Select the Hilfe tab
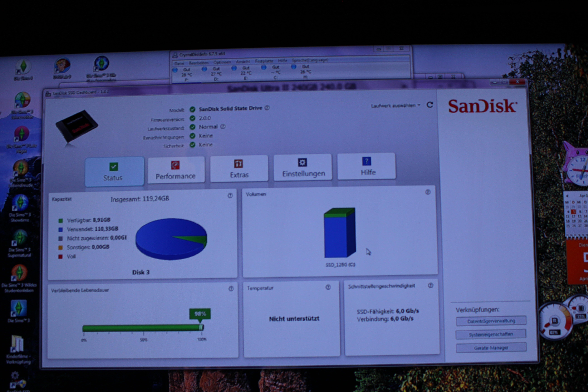The height and width of the screenshot is (392, 588). click(x=367, y=166)
